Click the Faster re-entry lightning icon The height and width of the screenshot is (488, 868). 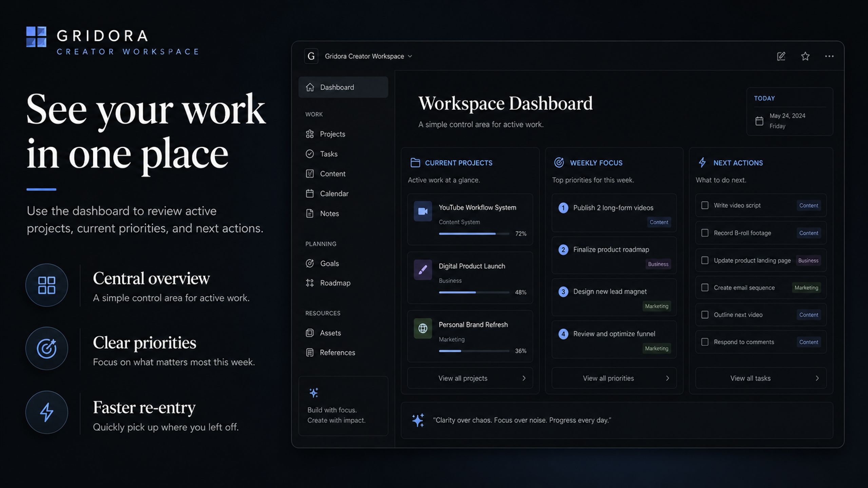coord(46,412)
